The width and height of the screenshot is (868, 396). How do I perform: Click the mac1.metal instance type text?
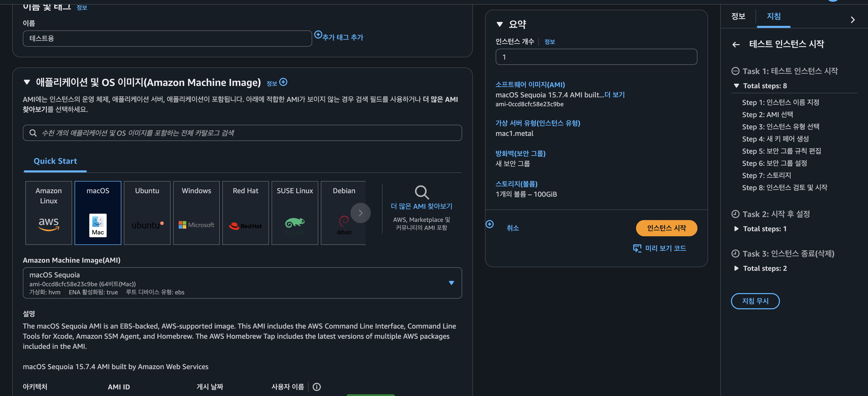514,134
